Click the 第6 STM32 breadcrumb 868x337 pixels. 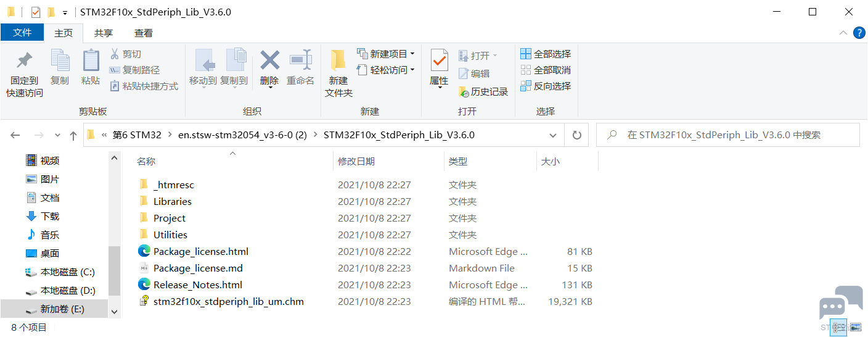pos(137,135)
